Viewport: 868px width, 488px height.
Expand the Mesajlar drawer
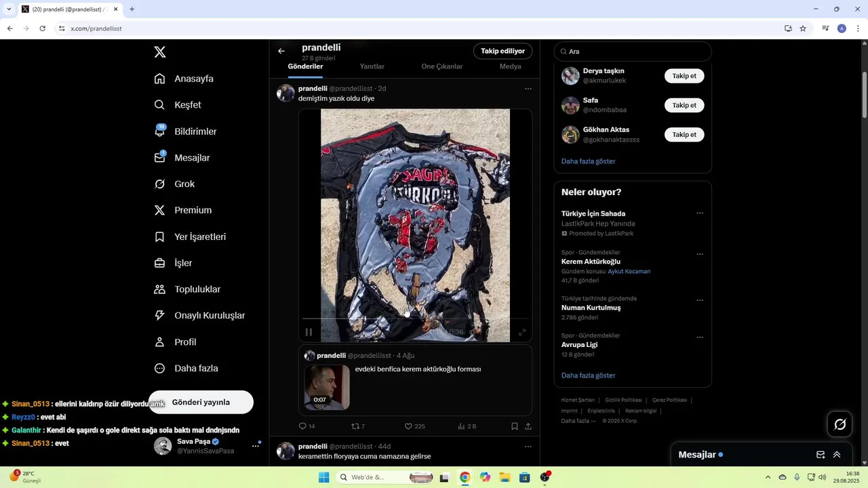(837, 455)
